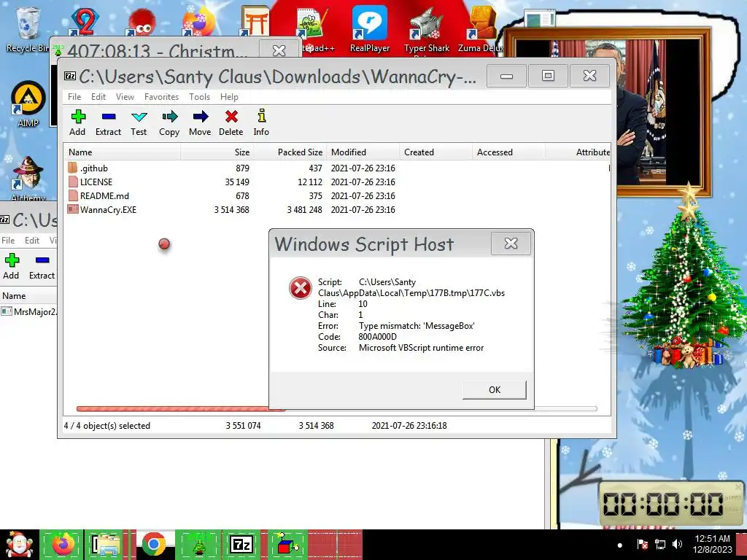747x560 pixels.
Task: Maximize the WannaCry 7-Zip window
Action: tap(548, 76)
